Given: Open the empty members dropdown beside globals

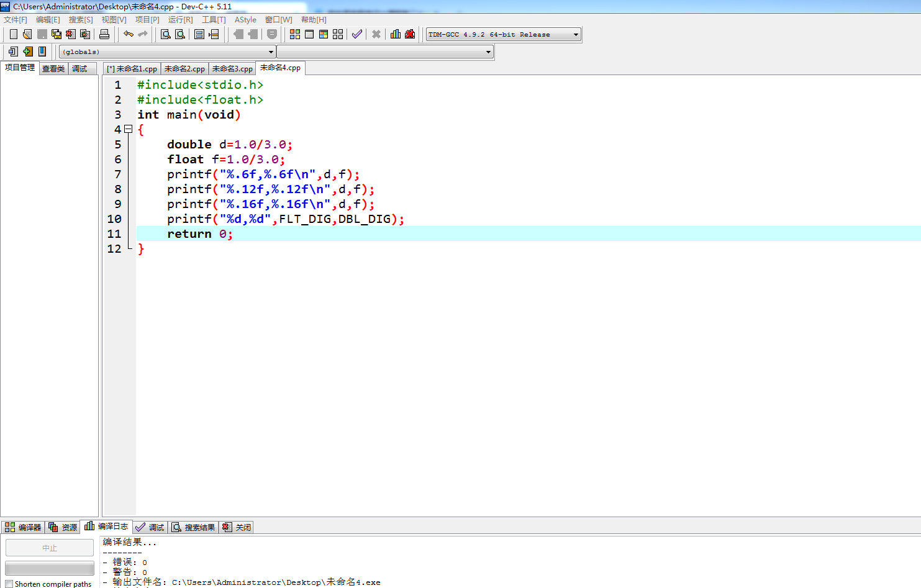Looking at the screenshot, I should coord(385,52).
